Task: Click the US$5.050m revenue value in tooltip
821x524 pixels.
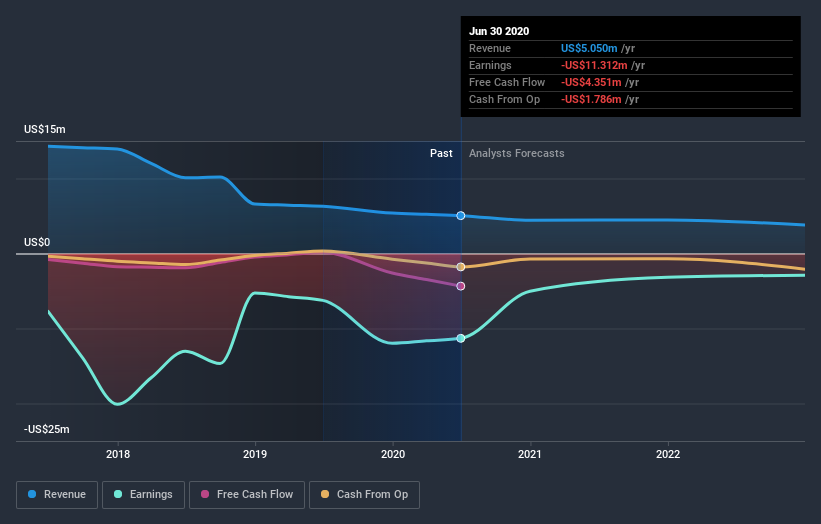Action: tap(589, 48)
